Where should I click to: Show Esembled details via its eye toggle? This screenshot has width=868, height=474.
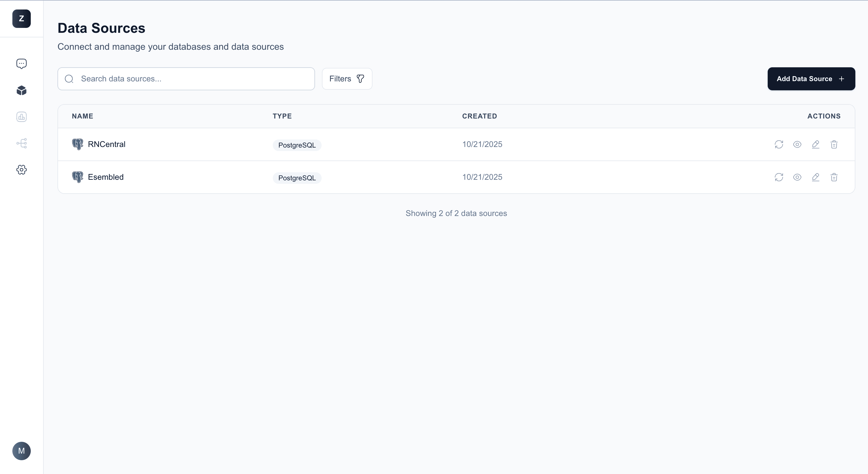tap(797, 177)
